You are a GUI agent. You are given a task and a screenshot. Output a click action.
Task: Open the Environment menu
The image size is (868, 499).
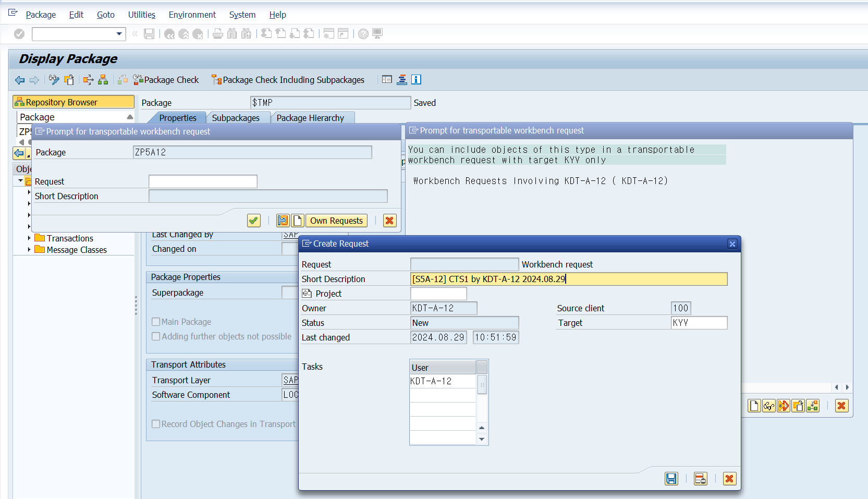click(x=192, y=15)
